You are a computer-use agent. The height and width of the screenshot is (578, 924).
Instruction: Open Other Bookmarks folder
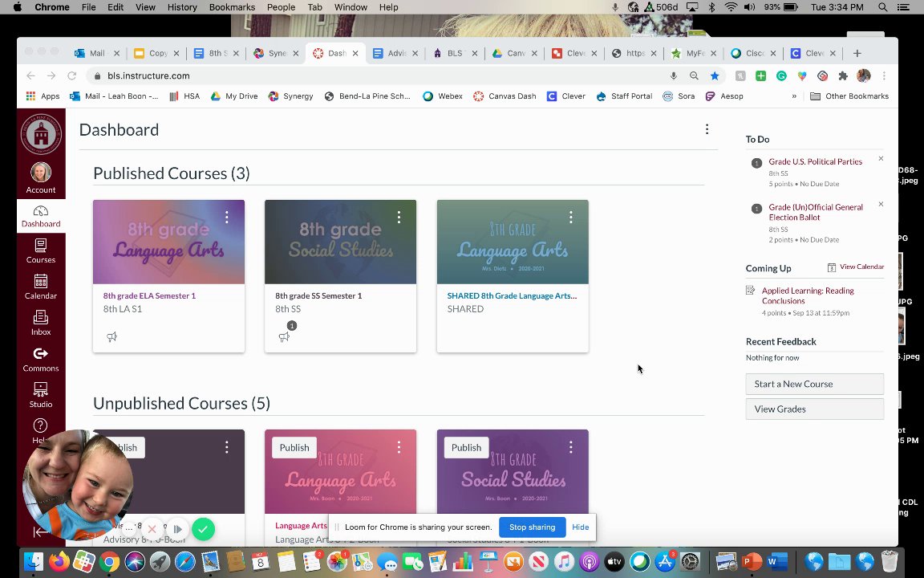pyautogui.click(x=849, y=96)
